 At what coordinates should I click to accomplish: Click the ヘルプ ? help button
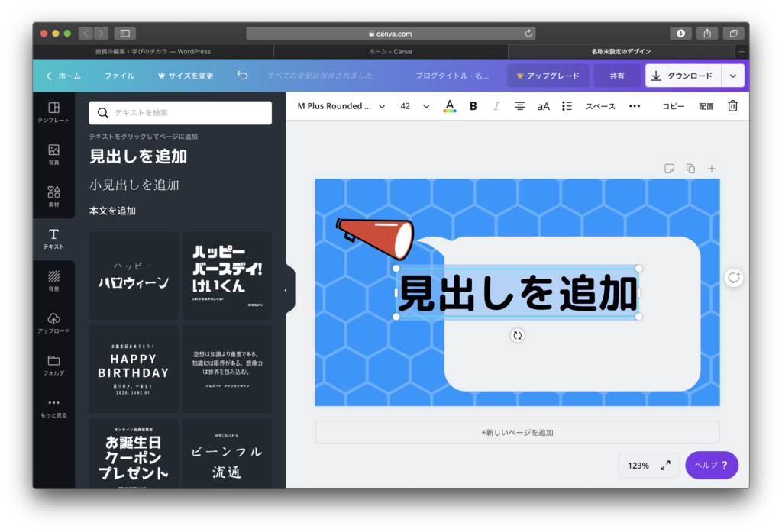tap(711, 465)
